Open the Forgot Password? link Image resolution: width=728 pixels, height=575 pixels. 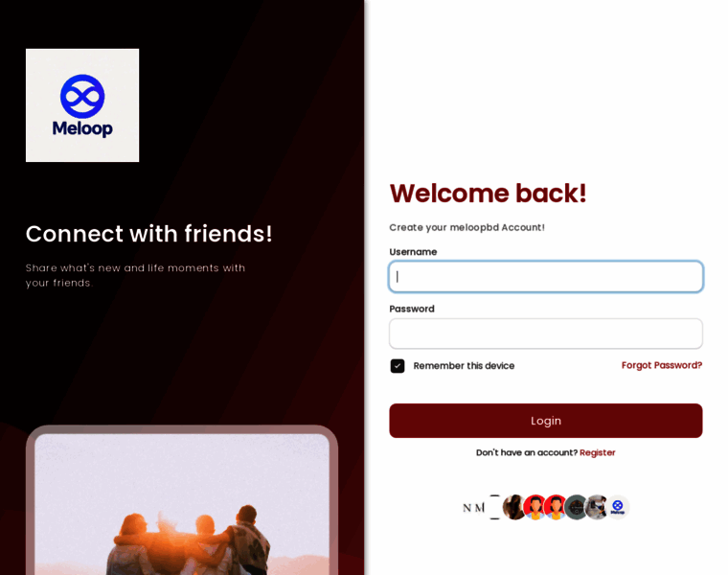click(x=662, y=365)
